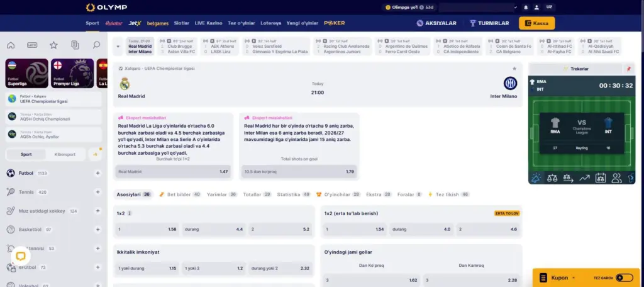Open the Superliga league card
Screen dimensions: 644x287
tap(26, 73)
